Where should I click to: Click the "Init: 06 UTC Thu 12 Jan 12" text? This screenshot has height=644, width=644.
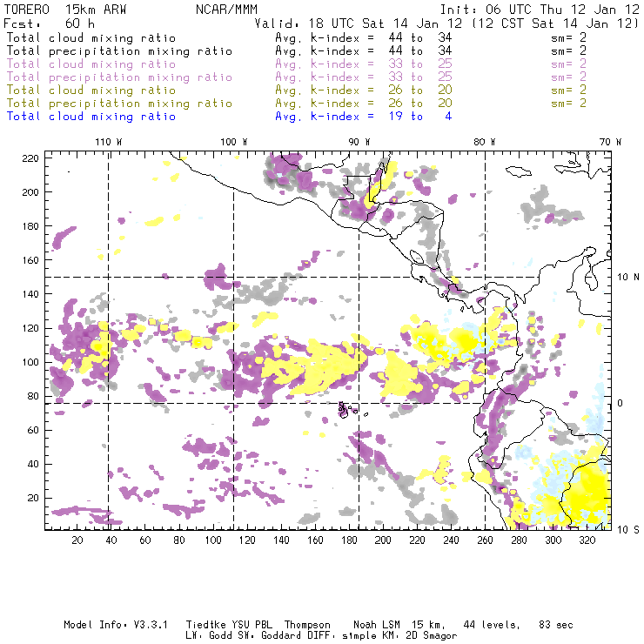click(540, 10)
